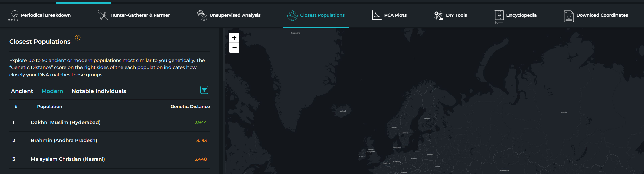This screenshot has width=644, height=174.
Task: Click the Unsupervised Analysis dice icon
Action: [202, 15]
